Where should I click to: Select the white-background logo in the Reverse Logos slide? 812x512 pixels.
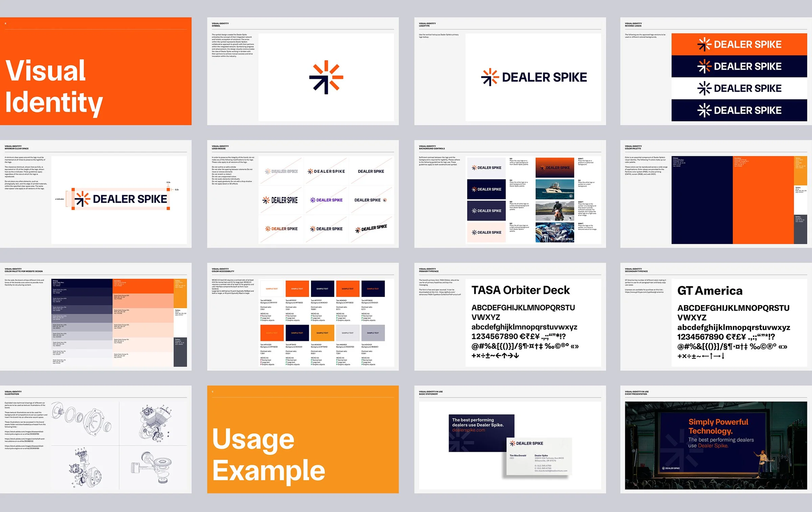coord(739,88)
